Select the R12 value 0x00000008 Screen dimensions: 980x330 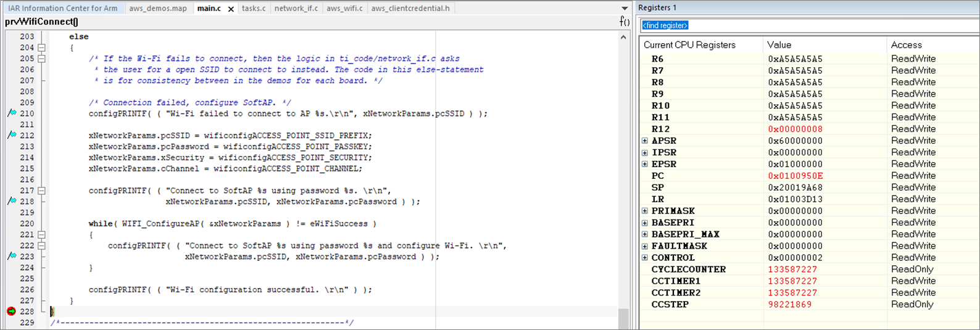795,129
